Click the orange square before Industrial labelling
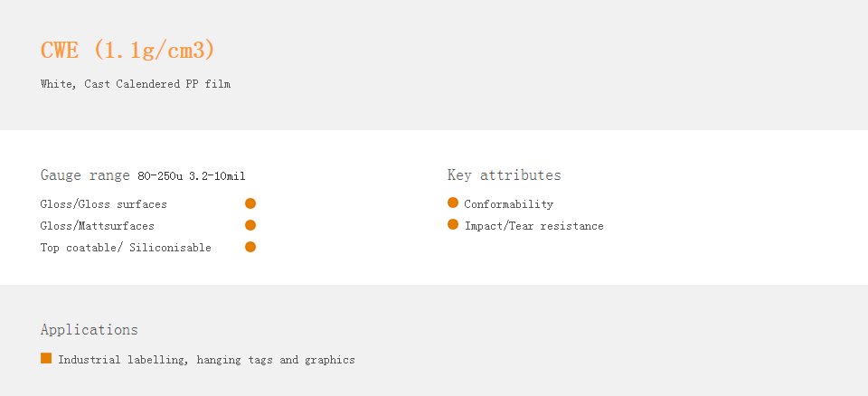 46,358
